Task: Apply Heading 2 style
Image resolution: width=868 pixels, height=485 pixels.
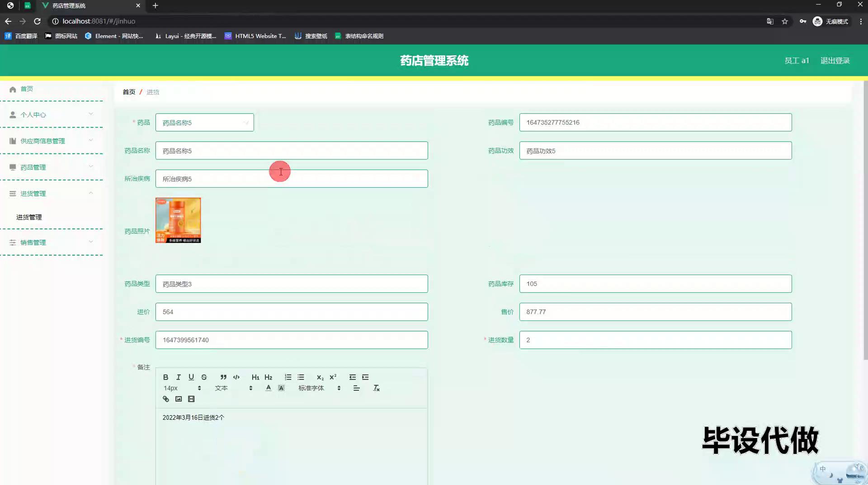Action: (x=268, y=377)
